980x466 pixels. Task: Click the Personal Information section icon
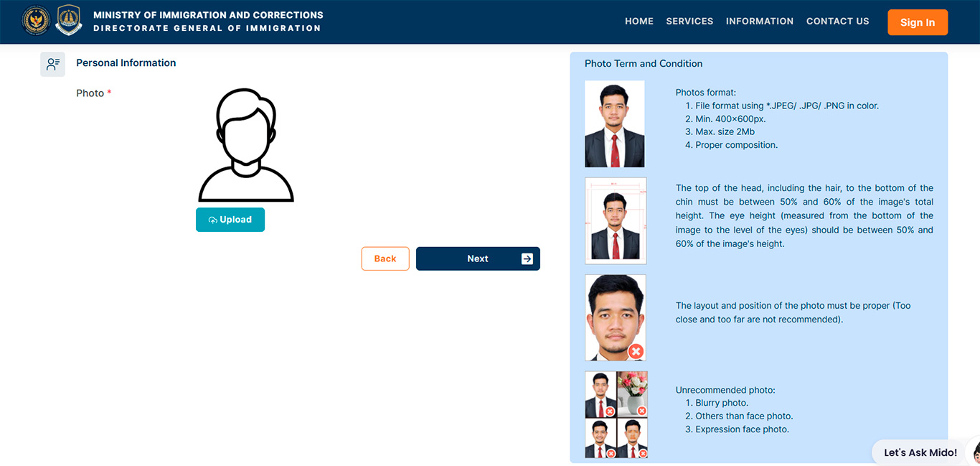(x=52, y=64)
